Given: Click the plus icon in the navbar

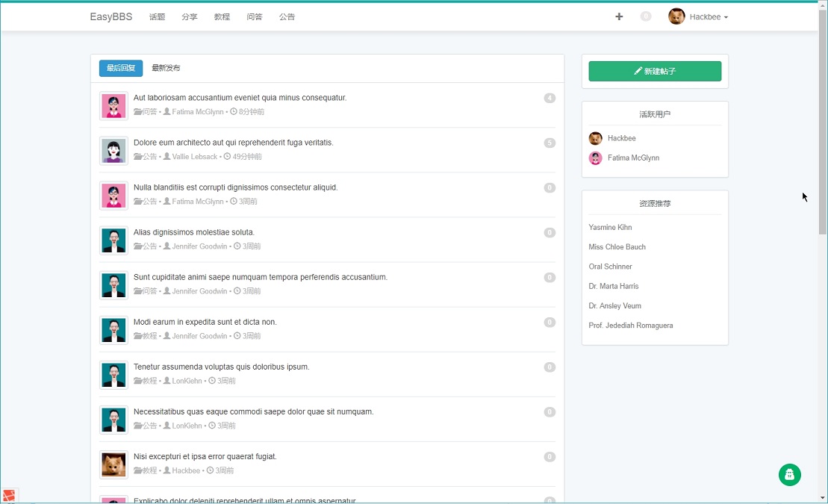Looking at the screenshot, I should click(x=619, y=17).
